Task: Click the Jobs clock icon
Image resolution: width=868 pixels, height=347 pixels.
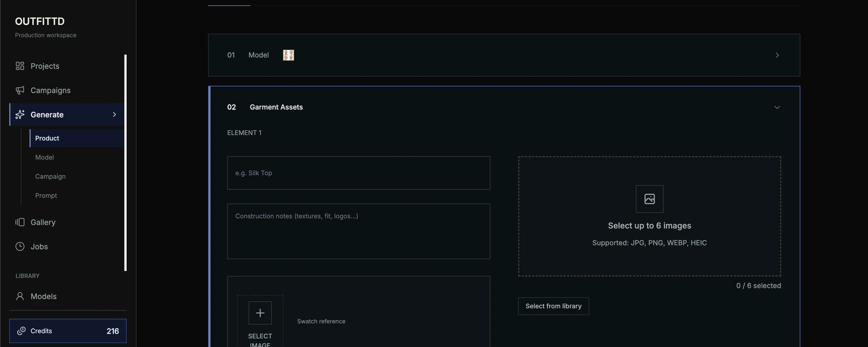Action: coord(20,247)
